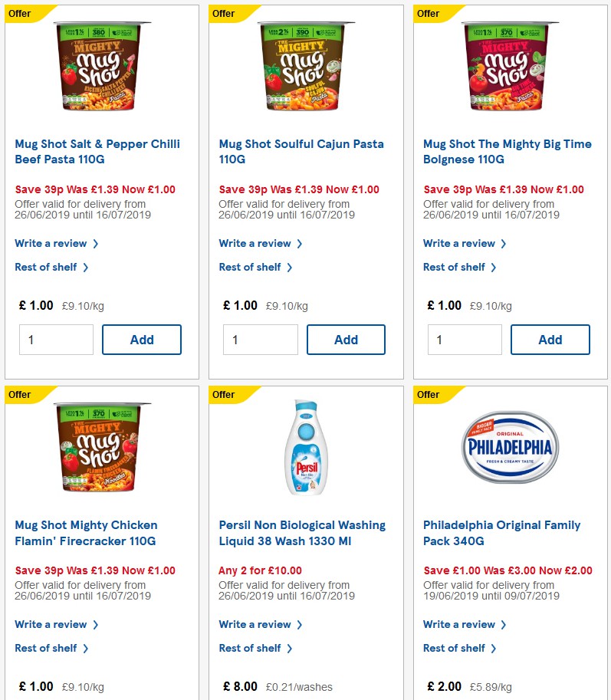Click the quantity field for Soulful Cajun Pasta

pos(260,340)
